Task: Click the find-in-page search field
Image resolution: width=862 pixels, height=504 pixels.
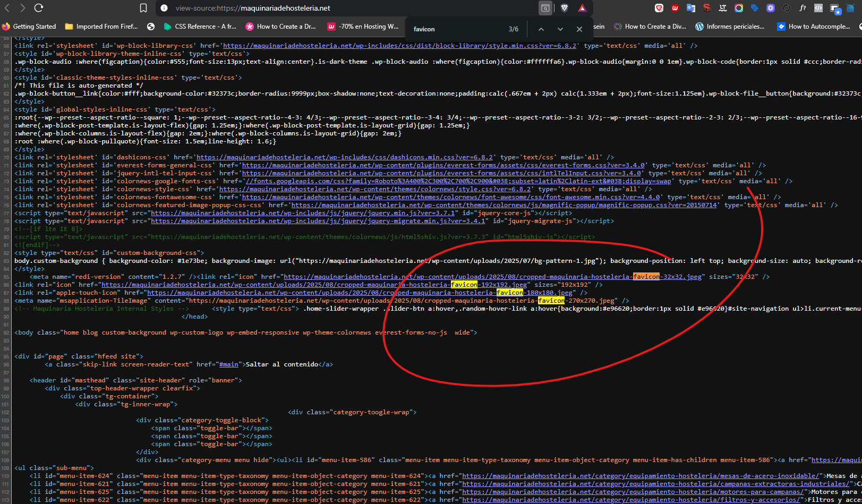Action: pos(457,29)
